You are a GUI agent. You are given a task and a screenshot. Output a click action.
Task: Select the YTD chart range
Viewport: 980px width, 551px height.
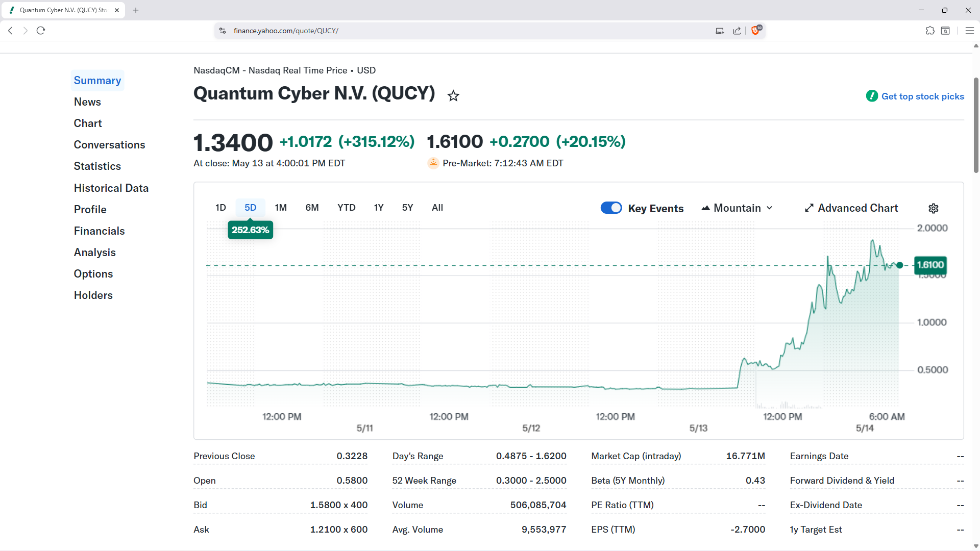point(347,208)
